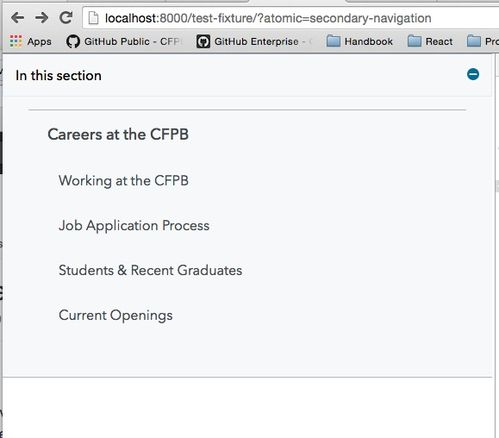Viewport: 499px width, 438px height.
Task: Click the browser back arrow
Action: [x=17, y=18]
